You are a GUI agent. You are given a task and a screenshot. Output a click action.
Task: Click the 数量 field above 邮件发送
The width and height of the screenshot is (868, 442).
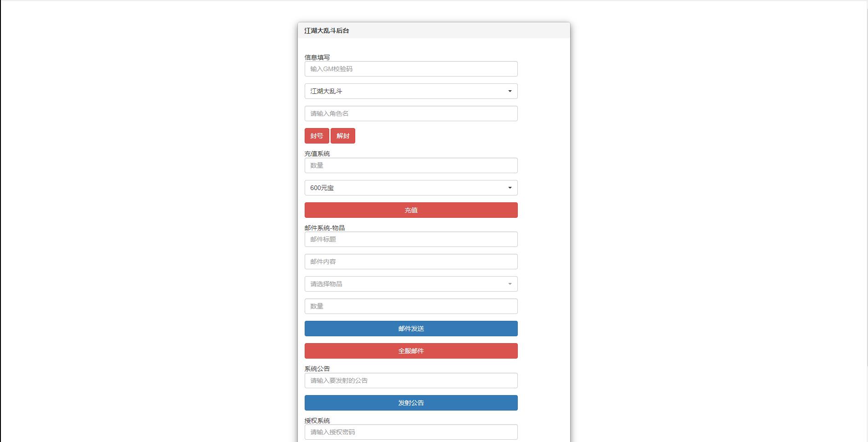click(x=411, y=306)
